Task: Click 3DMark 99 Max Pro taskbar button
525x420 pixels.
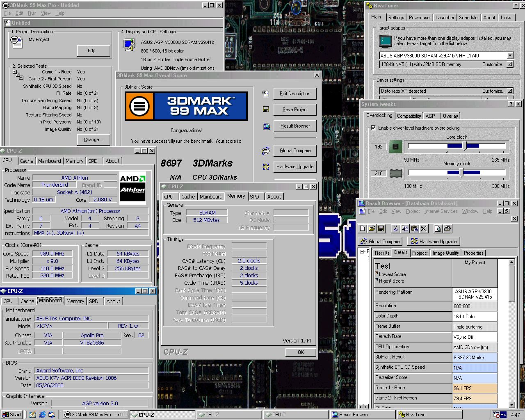Action: pyautogui.click(x=95, y=415)
